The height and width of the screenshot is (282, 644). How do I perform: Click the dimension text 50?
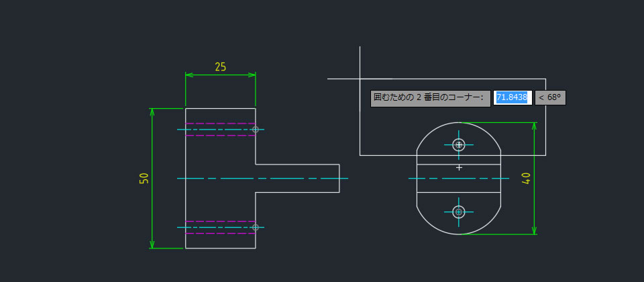point(144,178)
